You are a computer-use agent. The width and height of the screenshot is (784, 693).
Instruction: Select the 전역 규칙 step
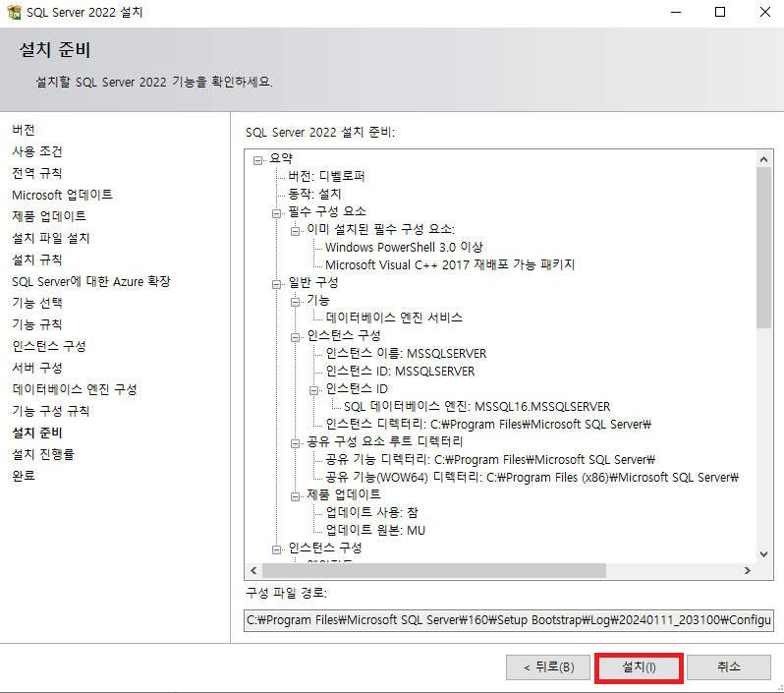point(37,173)
